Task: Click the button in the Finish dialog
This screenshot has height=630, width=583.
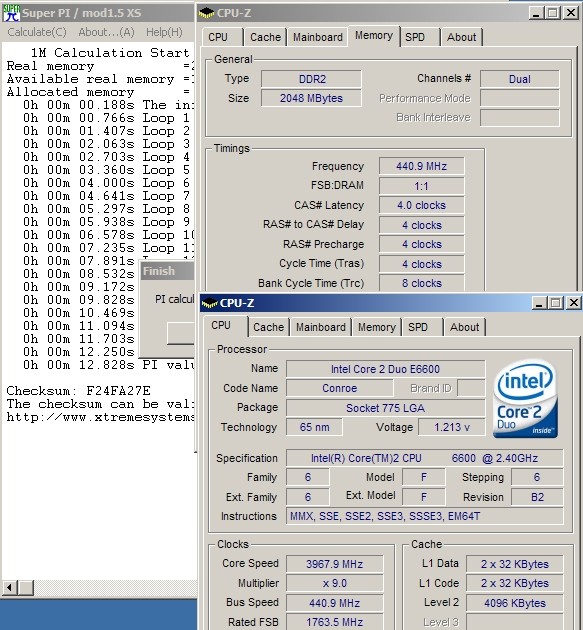Action: coord(180,333)
